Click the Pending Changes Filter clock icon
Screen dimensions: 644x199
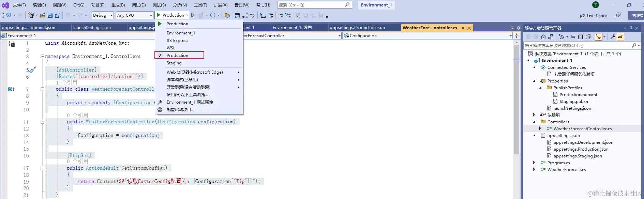tap(561, 37)
